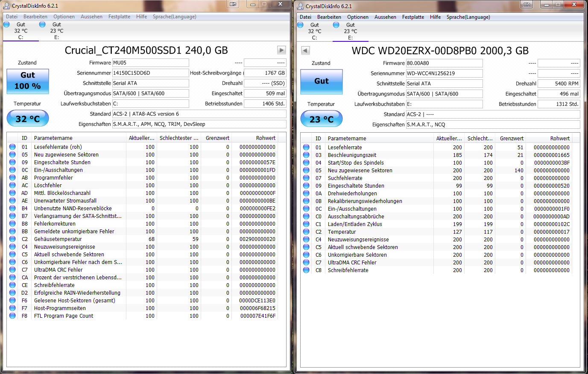The height and width of the screenshot is (374, 588).
Task: Select UltraDMA CRC Fehler row in left window
Action: click(143, 270)
